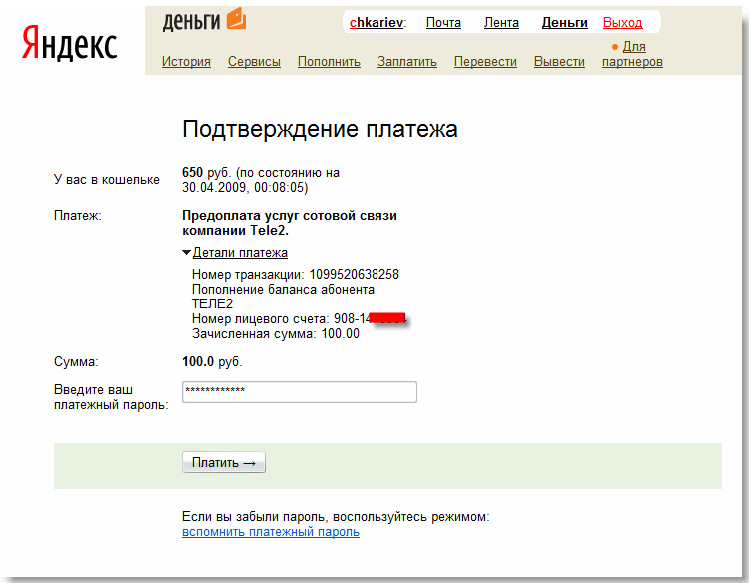The image size is (749, 583).
Task: Go to Пополнить page
Action: tap(329, 62)
